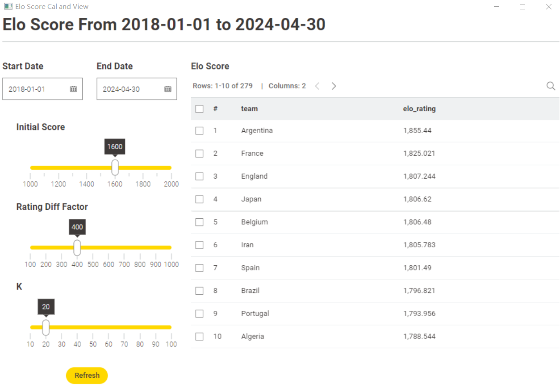Viewport: 560px width, 392px height.
Task: Tick the select-all checkbox in table header
Action: [x=200, y=108]
